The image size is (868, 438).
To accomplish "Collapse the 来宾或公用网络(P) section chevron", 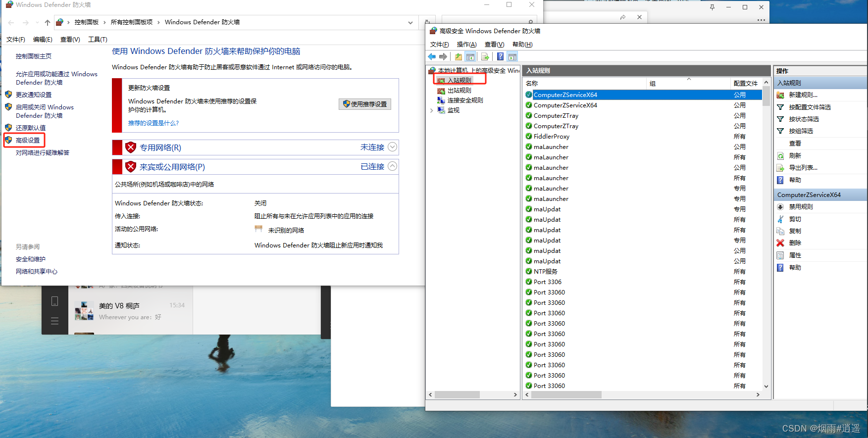I will pos(392,166).
